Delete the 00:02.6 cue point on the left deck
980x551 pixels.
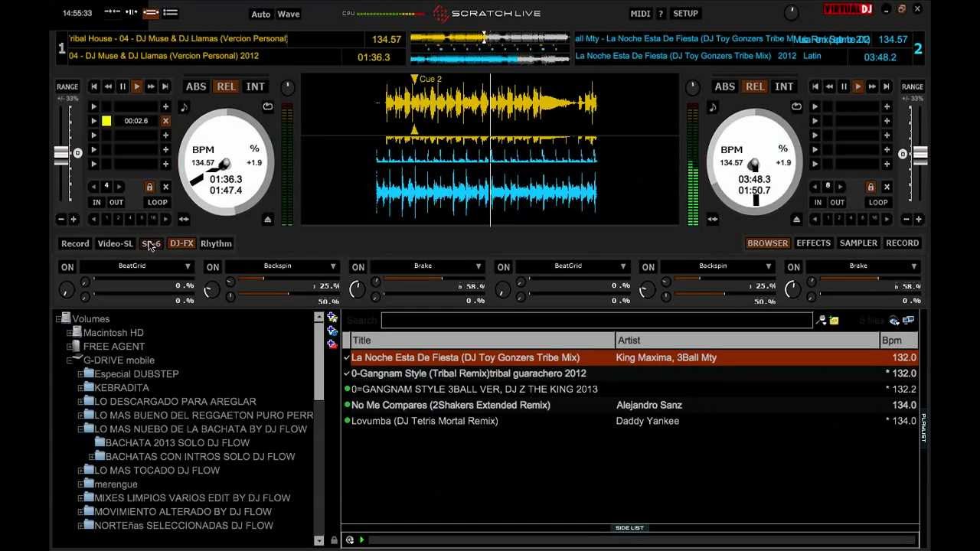click(x=165, y=121)
